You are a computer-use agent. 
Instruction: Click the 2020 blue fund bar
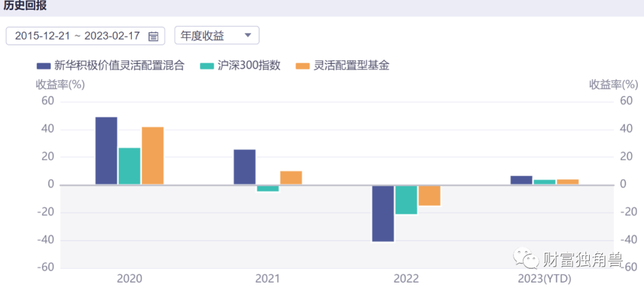[x=106, y=151]
